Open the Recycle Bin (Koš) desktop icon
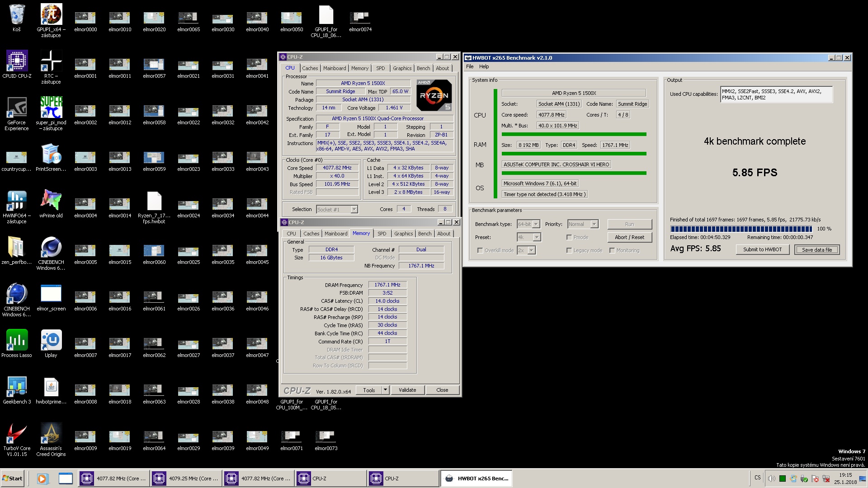The height and width of the screenshot is (488, 868). [x=17, y=18]
